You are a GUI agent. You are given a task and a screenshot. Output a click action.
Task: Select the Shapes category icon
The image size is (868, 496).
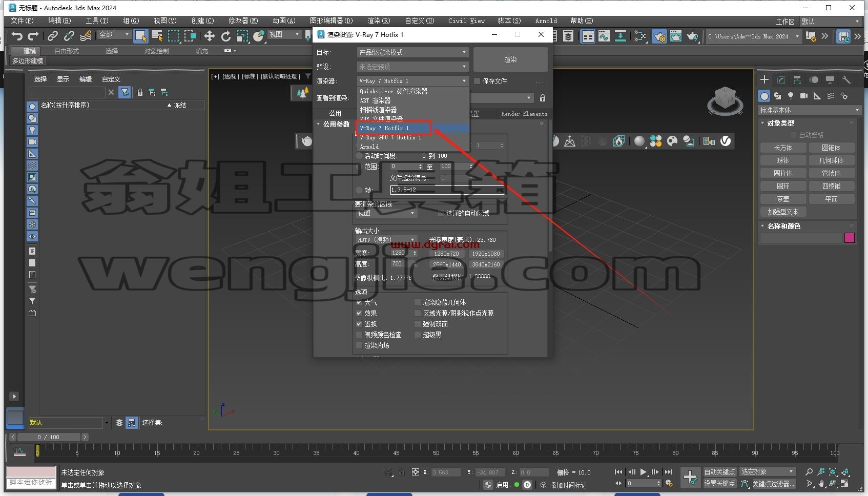[x=777, y=96]
